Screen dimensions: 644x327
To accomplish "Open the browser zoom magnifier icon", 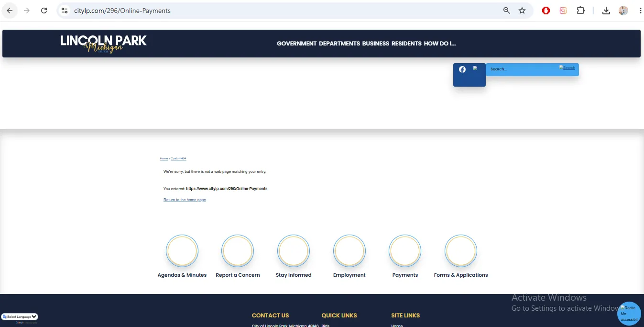I will click(x=507, y=11).
